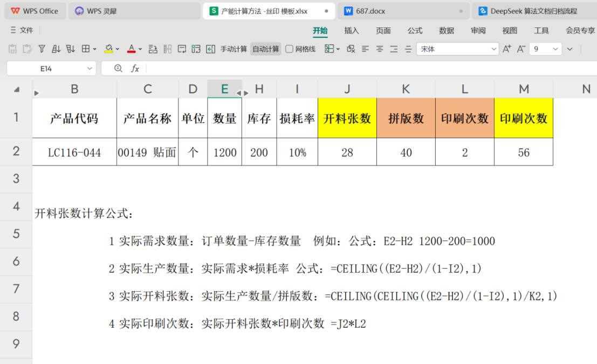Select the 视图 ribbon tab
This screenshot has height=364, width=597.
click(x=510, y=30)
